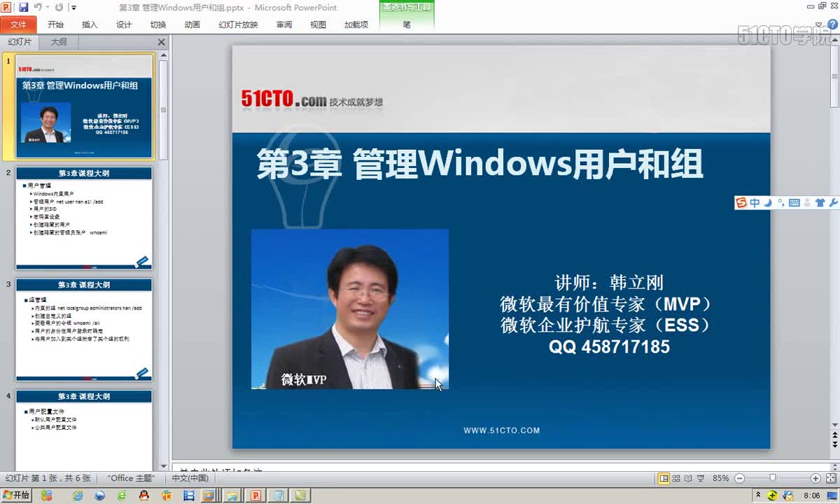Click the Undo arrow icon
The height and width of the screenshot is (504, 840).
pyautogui.click(x=37, y=8)
